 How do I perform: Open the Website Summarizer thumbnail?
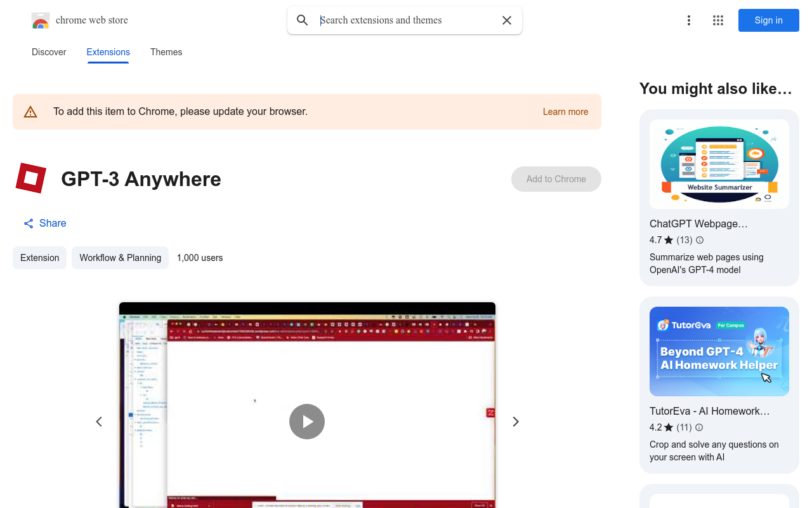719,164
